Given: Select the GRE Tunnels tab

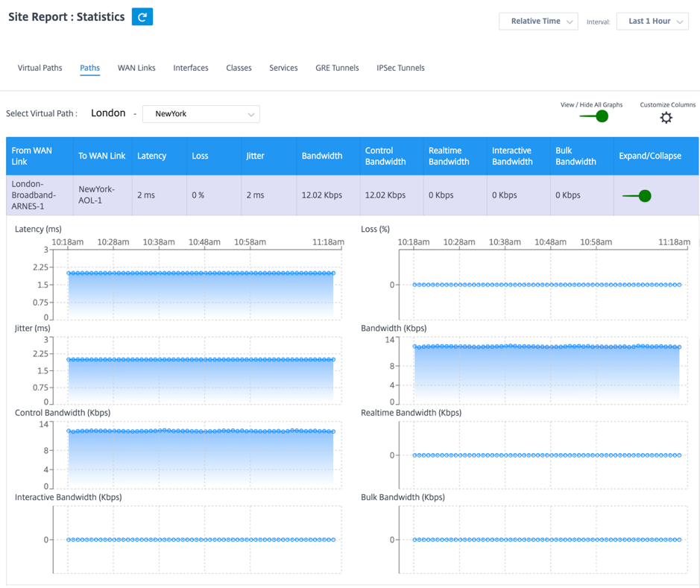Looking at the screenshot, I should point(337,68).
